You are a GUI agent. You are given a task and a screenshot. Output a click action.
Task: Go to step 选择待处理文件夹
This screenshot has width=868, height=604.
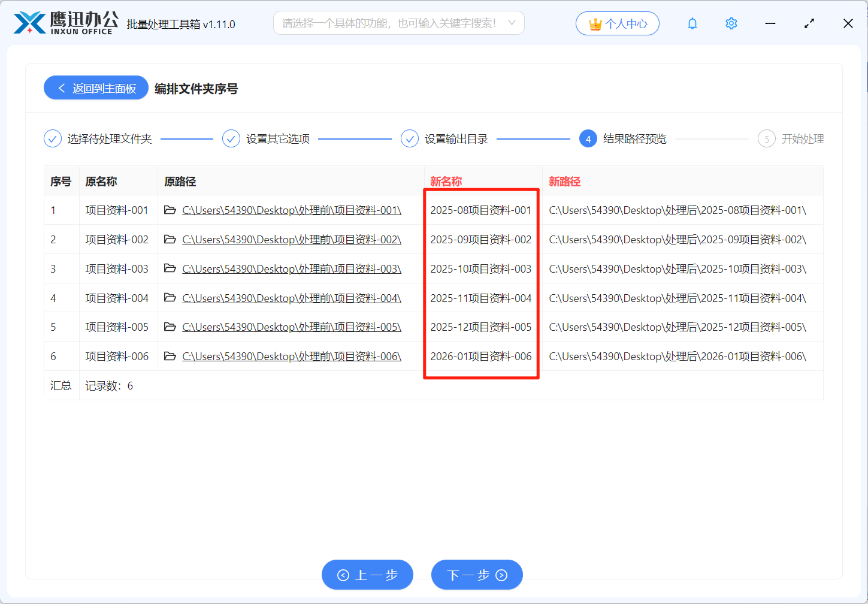point(98,139)
